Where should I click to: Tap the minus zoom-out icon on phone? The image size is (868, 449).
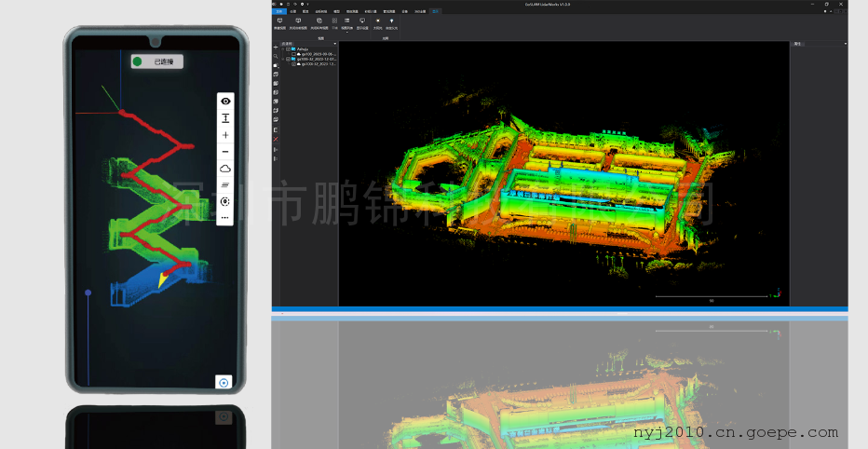click(225, 152)
